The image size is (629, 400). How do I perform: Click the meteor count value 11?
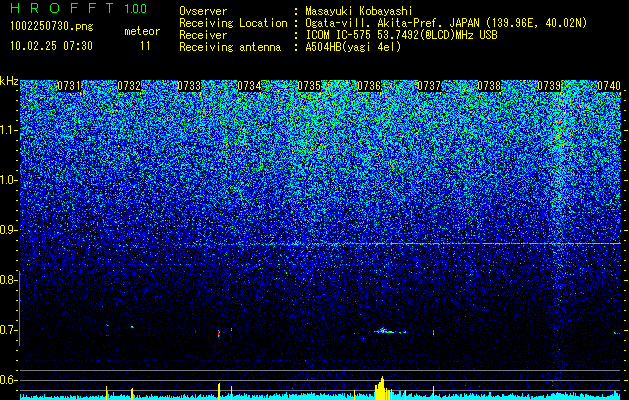[145, 46]
